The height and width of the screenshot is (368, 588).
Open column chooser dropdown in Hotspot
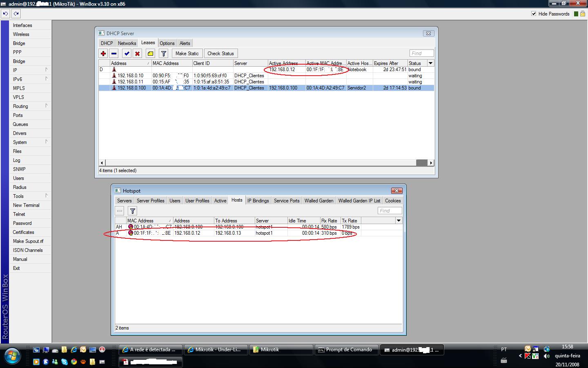click(x=399, y=220)
